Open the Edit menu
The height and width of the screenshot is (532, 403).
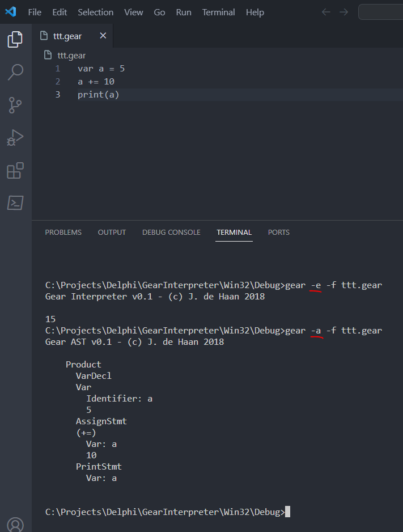click(x=60, y=12)
